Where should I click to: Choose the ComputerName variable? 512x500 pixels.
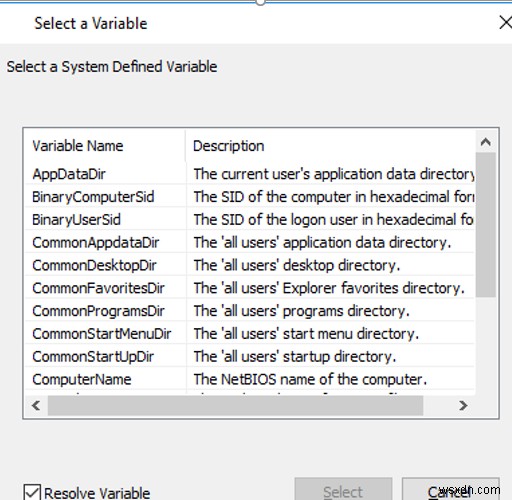coord(250,379)
